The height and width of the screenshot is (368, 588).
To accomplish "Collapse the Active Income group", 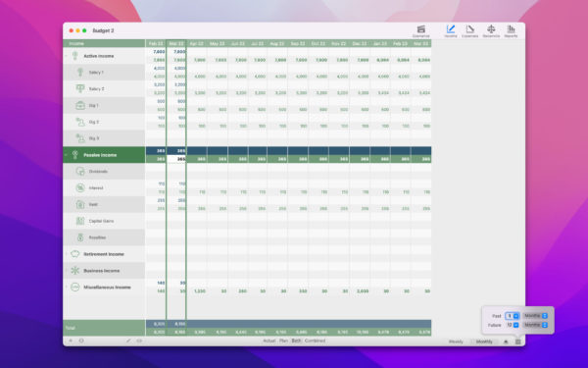I will coord(66,56).
